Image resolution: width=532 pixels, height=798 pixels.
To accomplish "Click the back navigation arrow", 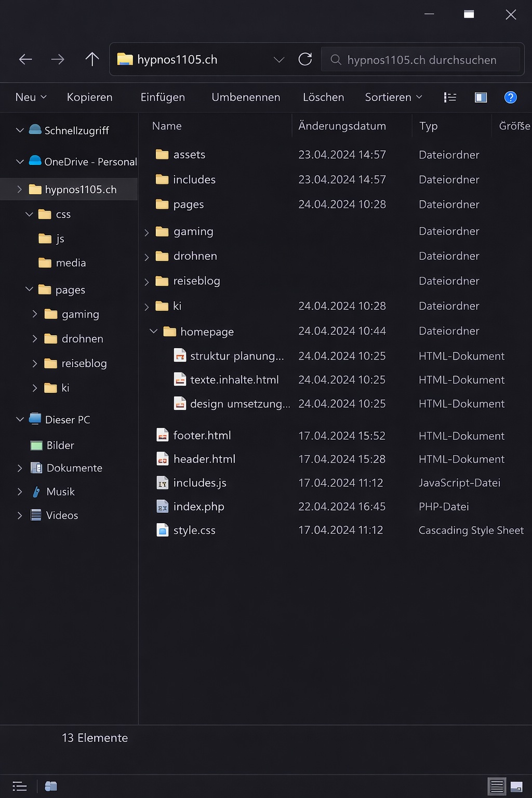I will pos(25,59).
